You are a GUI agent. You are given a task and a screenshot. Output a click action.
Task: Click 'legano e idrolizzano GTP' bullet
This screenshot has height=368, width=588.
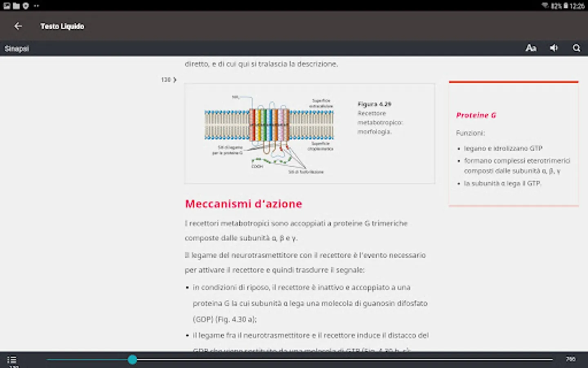[503, 148]
